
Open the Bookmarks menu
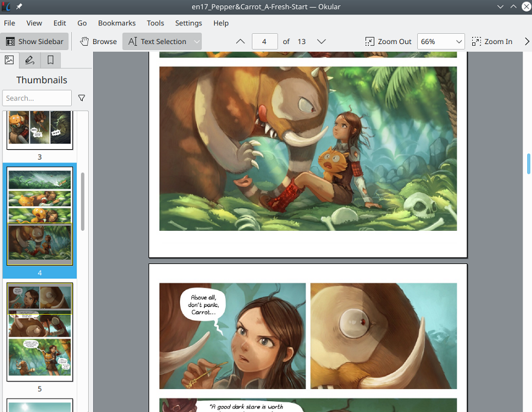pos(117,23)
